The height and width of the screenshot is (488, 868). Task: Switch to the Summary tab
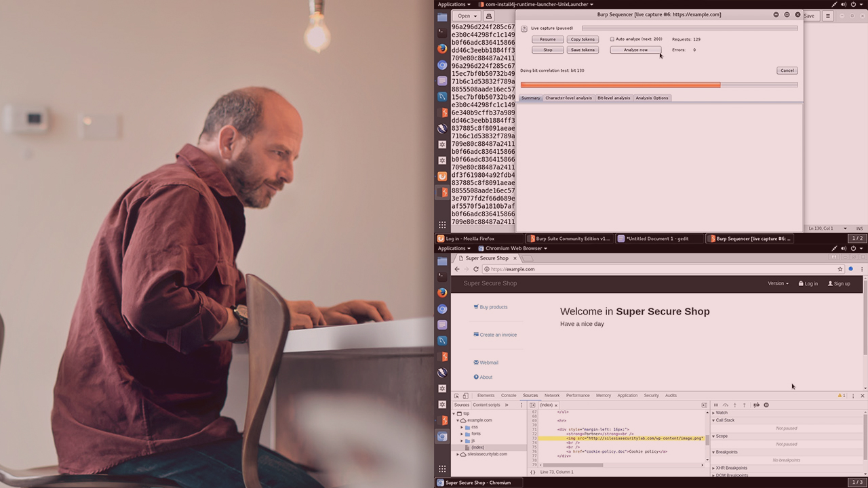tap(531, 98)
